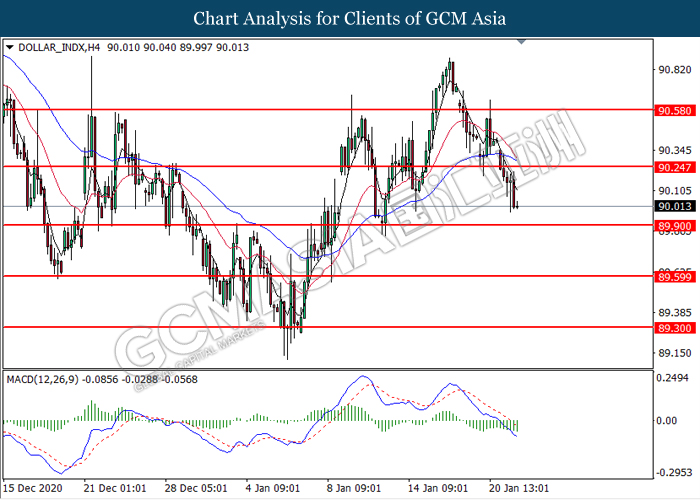Click the 15 Dec 2020 date label

pyautogui.click(x=33, y=488)
